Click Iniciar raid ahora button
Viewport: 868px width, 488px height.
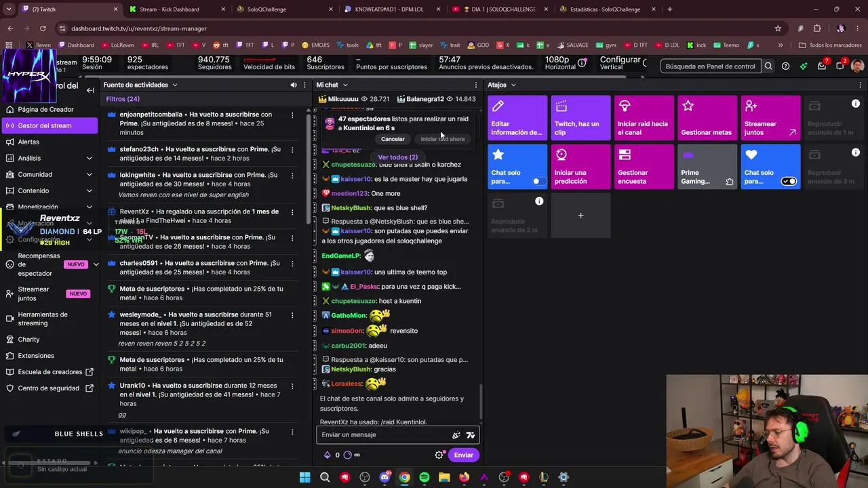click(443, 139)
